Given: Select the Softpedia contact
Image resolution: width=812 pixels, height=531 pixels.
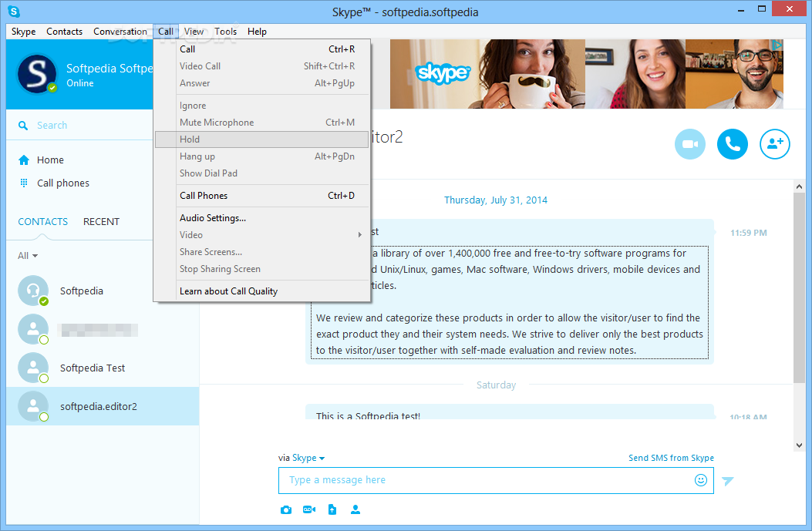Looking at the screenshot, I should [x=103, y=291].
